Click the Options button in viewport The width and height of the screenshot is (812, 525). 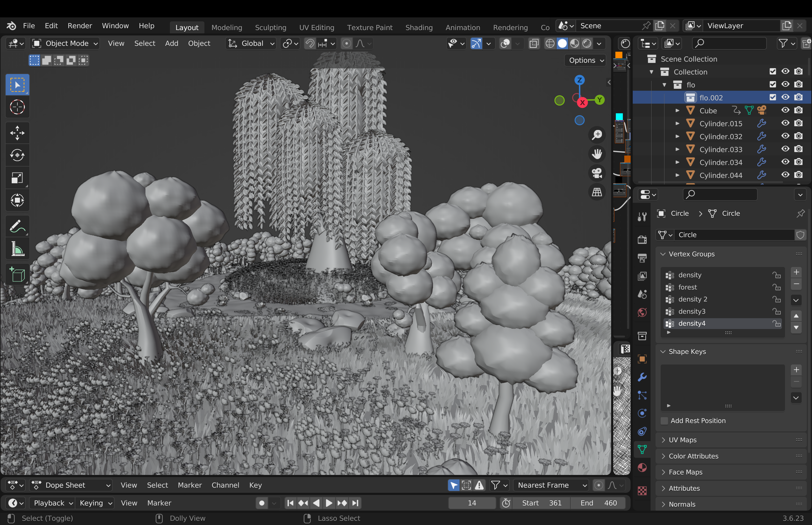pyautogui.click(x=586, y=60)
